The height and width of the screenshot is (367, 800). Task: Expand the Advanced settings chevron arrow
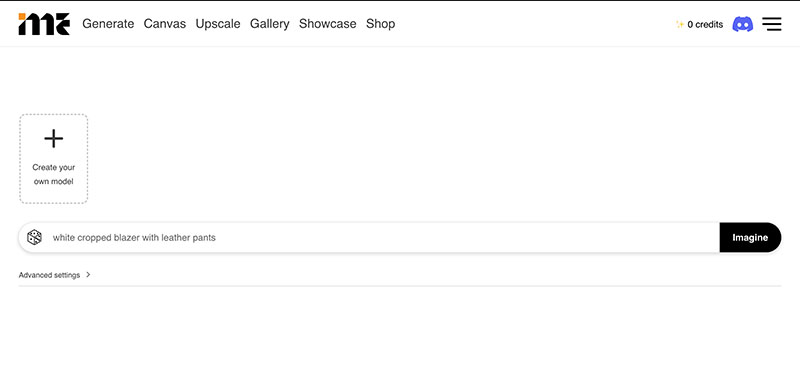click(x=88, y=275)
